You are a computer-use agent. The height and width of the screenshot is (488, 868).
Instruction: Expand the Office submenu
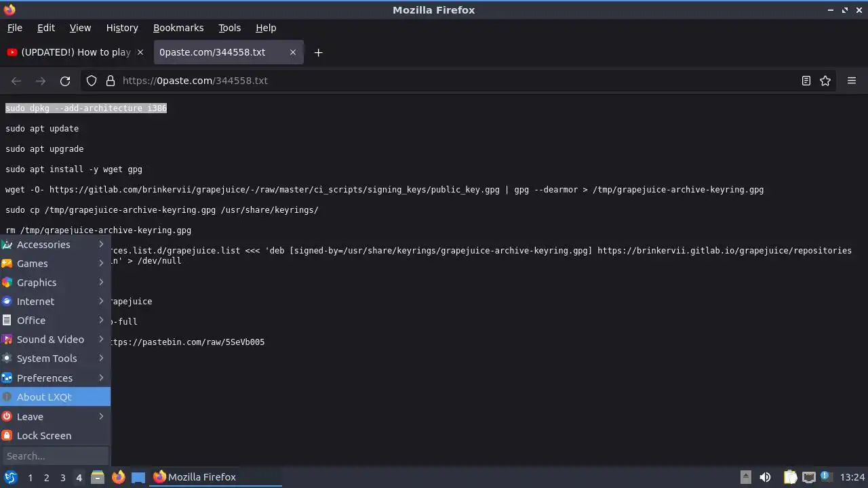click(x=55, y=321)
